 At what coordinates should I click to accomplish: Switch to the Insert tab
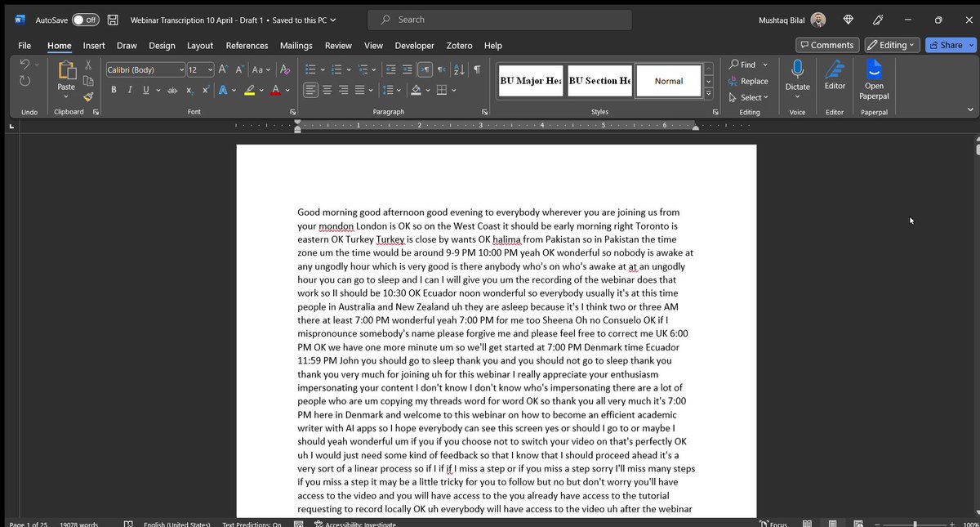point(94,46)
